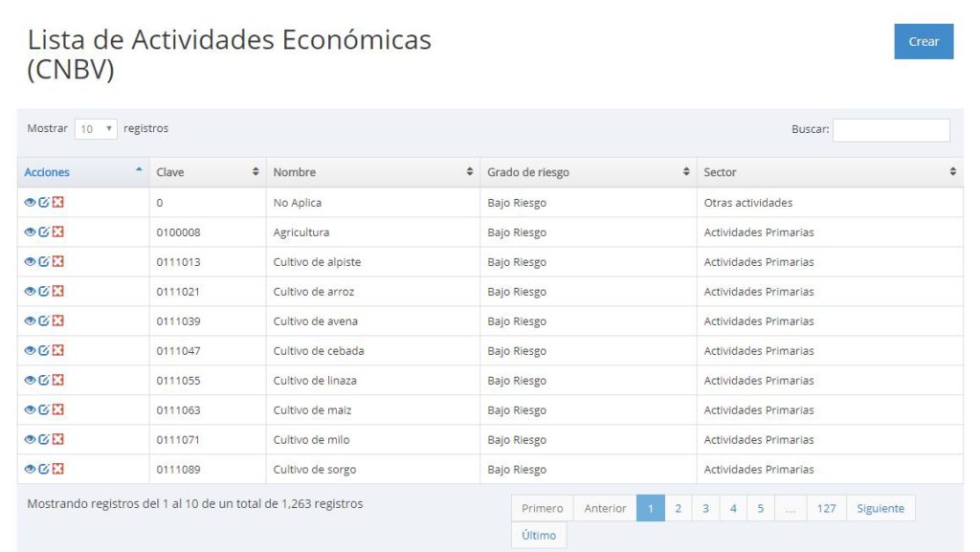This screenshot has width=980, height=552.
Task: View Cultivo de arroz record
Action: click(x=30, y=291)
